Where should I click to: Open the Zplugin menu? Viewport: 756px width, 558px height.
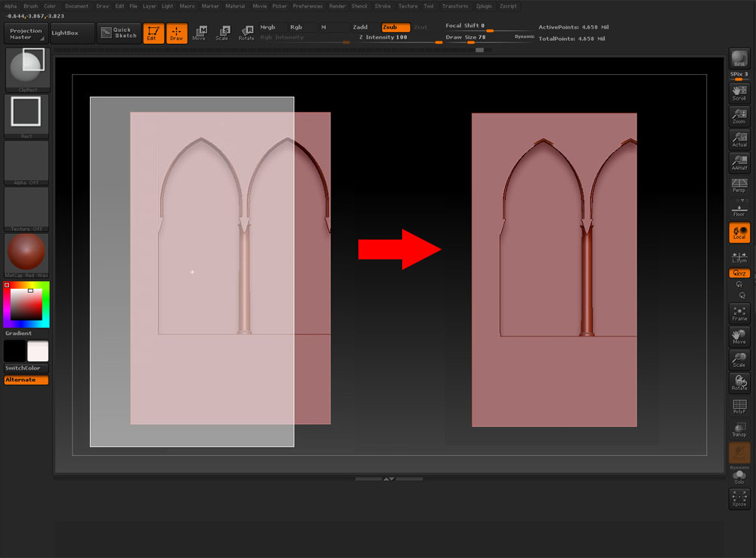483,6
